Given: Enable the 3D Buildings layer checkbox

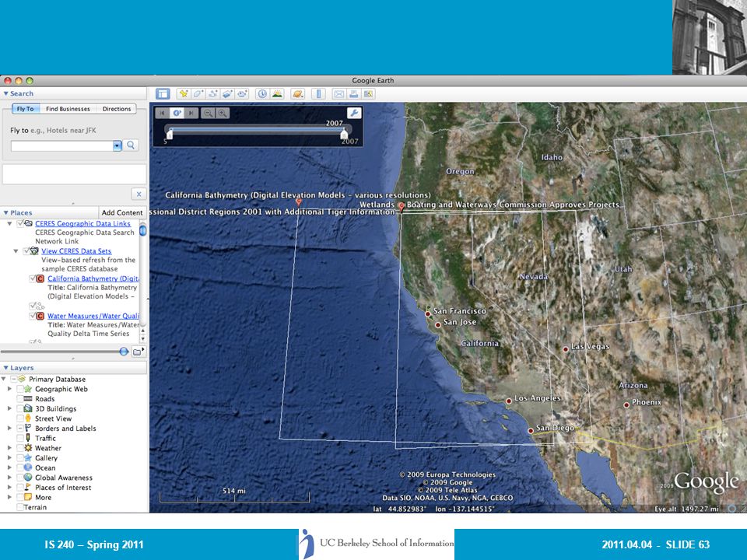Looking at the screenshot, I should pyautogui.click(x=20, y=408).
